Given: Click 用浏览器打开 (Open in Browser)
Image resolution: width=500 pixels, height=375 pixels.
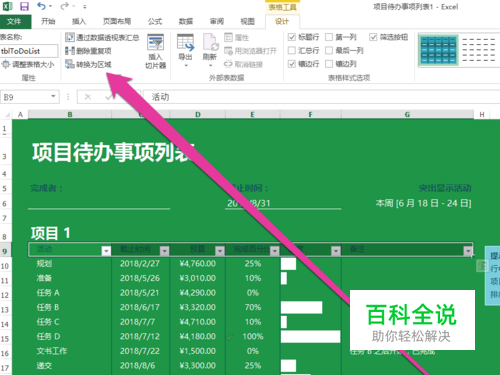Looking at the screenshot, I should click(251, 51).
